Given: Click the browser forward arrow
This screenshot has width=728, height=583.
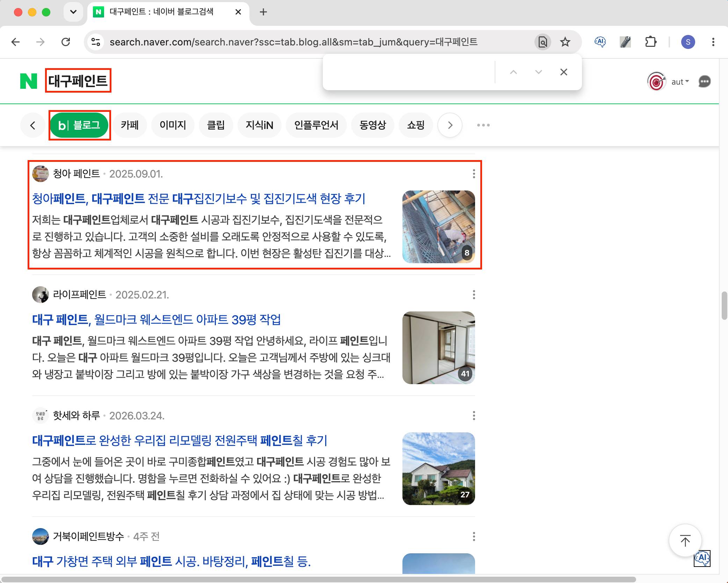Looking at the screenshot, I should coord(41,42).
